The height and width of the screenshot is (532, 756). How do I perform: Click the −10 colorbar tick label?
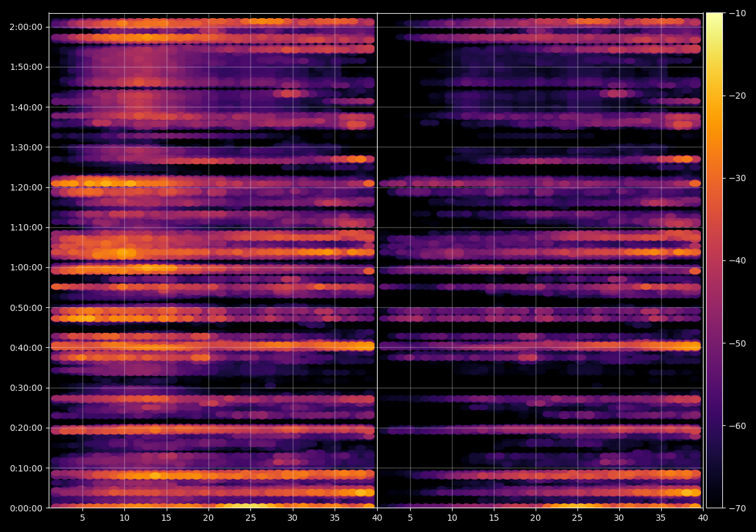coord(737,13)
